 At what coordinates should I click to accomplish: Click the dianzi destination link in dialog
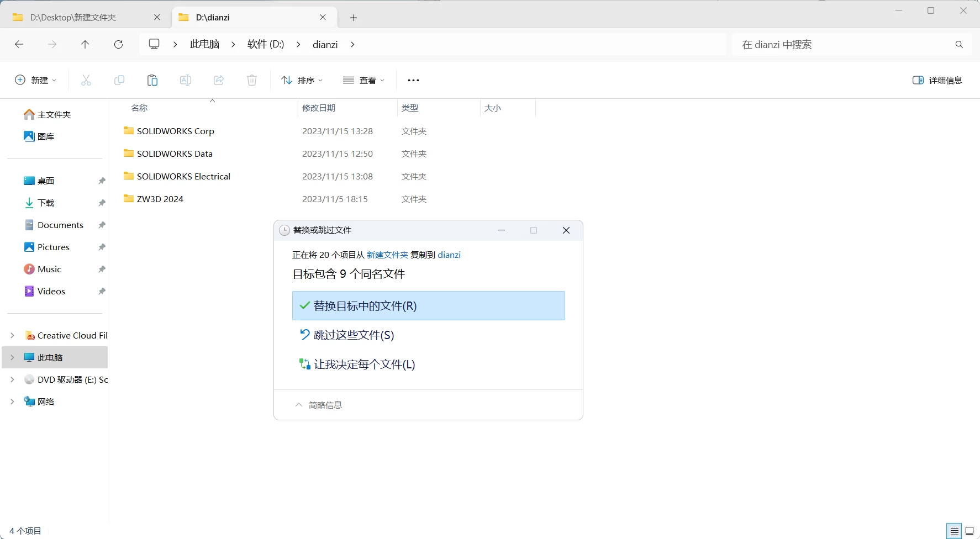[449, 255]
